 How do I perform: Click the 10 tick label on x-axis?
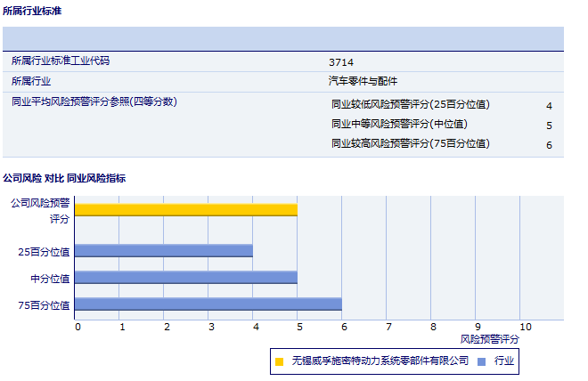525,327
